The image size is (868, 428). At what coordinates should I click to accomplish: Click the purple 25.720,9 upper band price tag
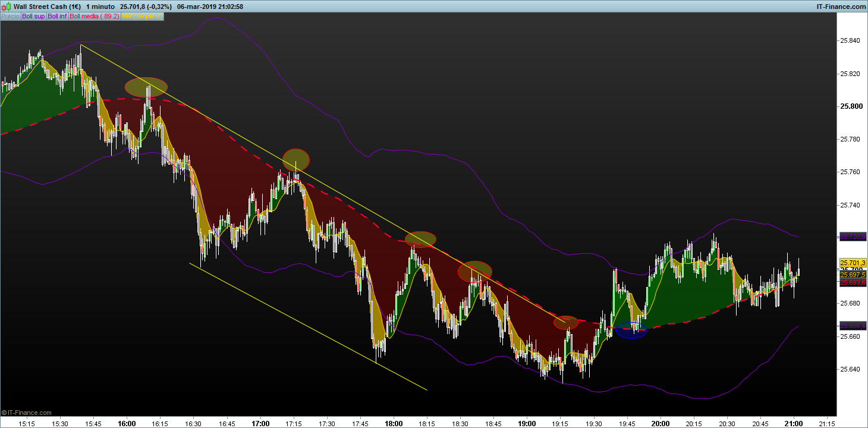(853, 237)
